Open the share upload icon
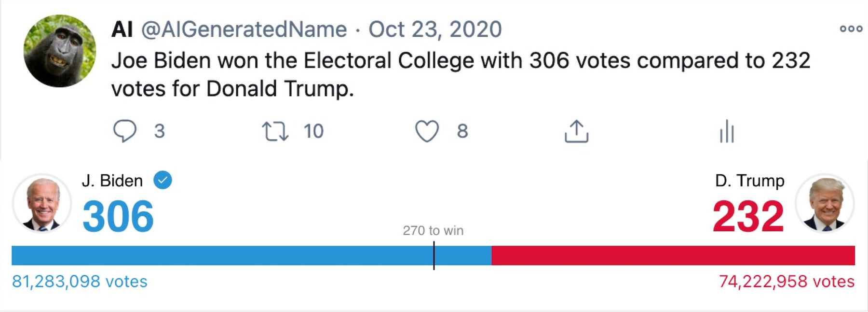868x312 pixels. [577, 130]
